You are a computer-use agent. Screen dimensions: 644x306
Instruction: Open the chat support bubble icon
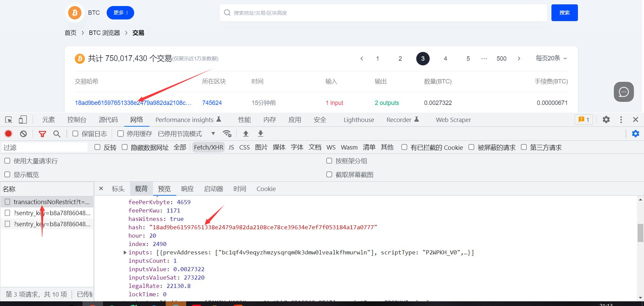click(x=624, y=92)
